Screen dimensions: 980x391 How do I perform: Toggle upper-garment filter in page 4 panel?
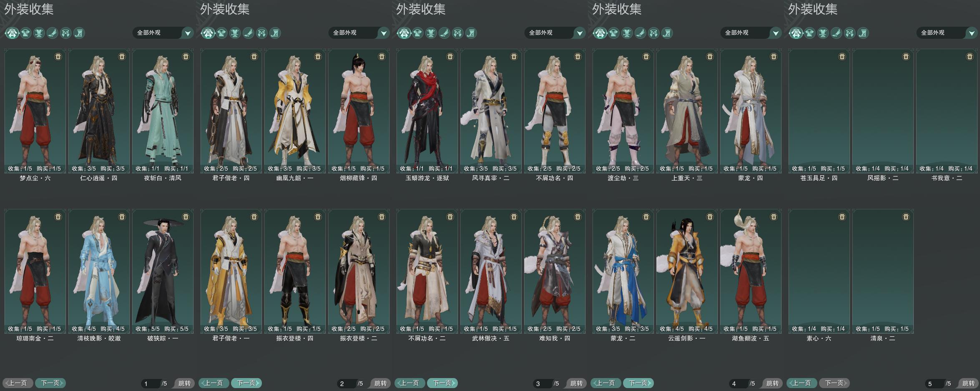614,33
